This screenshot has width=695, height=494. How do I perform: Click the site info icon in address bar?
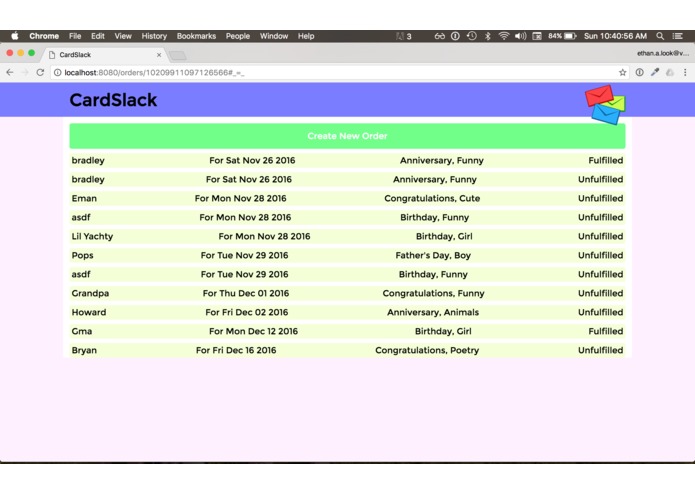point(58,72)
